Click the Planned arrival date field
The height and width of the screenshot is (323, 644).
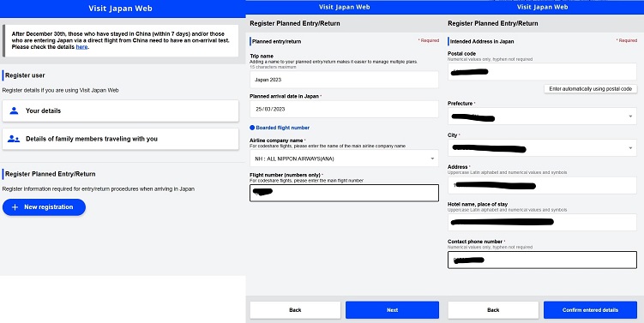[344, 109]
